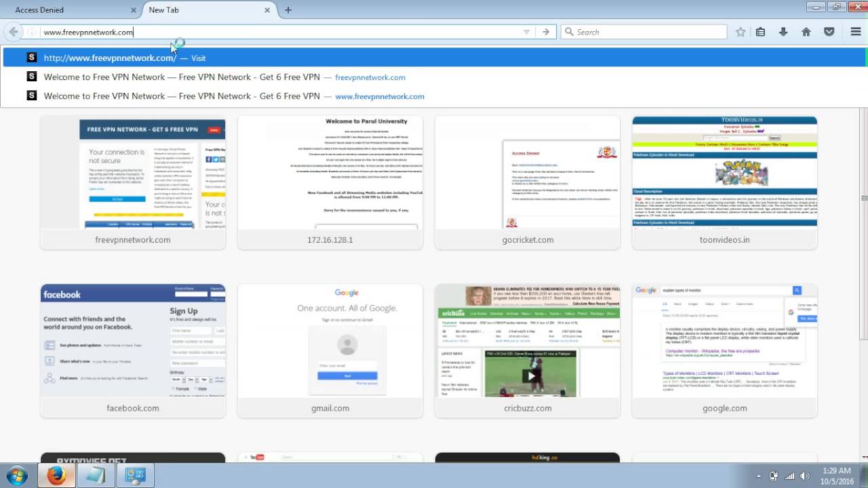Click the Windows Start button

tap(17, 475)
